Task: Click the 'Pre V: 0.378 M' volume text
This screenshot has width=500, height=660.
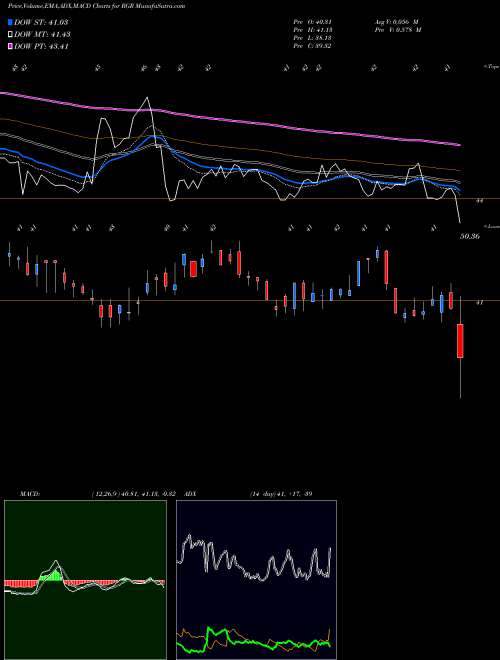Action: pyautogui.click(x=397, y=30)
